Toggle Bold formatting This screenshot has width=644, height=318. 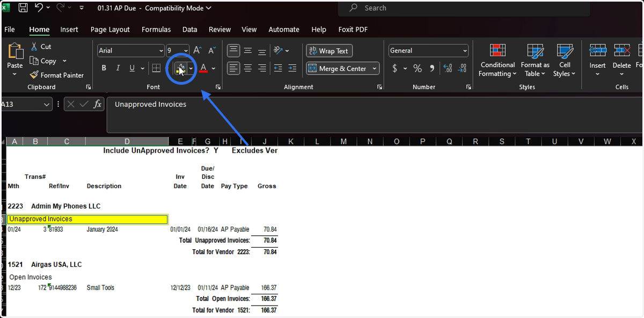(104, 68)
